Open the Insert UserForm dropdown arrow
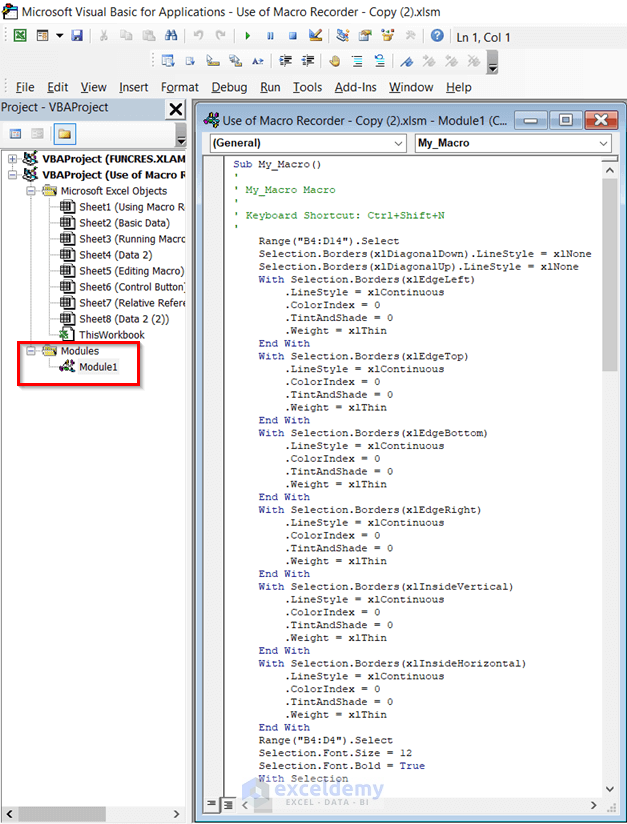The height and width of the screenshot is (824, 627). point(59,36)
